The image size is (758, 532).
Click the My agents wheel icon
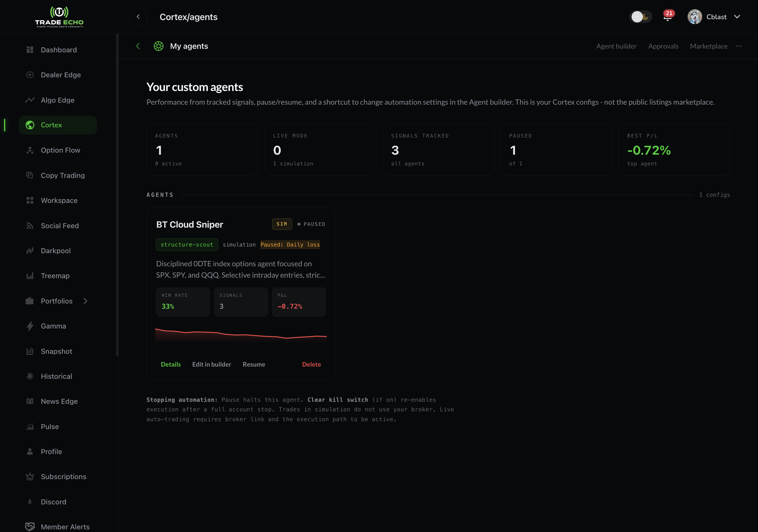point(158,46)
